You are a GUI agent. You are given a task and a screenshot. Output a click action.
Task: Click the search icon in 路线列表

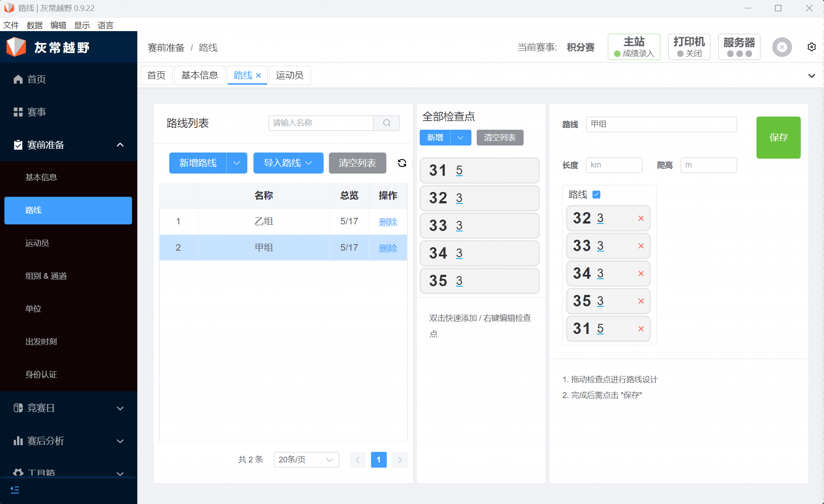pyautogui.click(x=386, y=123)
